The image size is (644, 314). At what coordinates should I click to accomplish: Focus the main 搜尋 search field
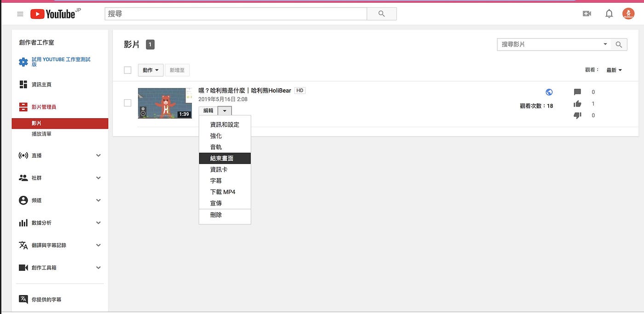(x=236, y=14)
